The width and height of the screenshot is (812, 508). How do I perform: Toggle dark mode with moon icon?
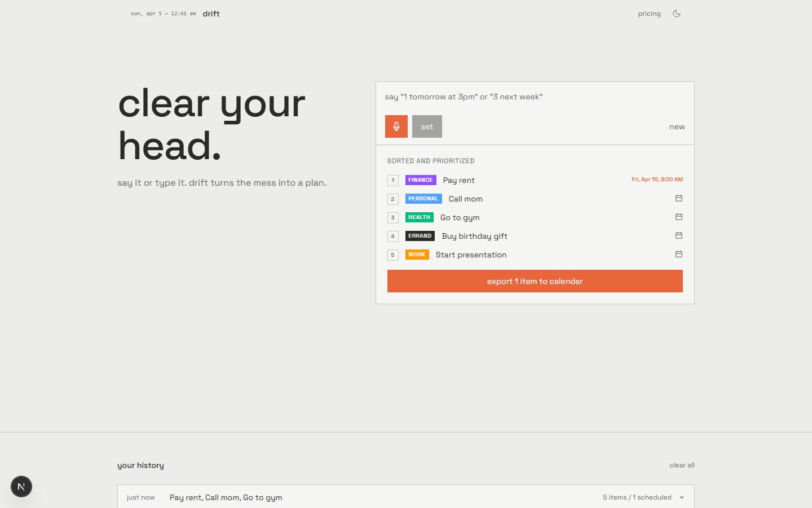pyautogui.click(x=677, y=14)
